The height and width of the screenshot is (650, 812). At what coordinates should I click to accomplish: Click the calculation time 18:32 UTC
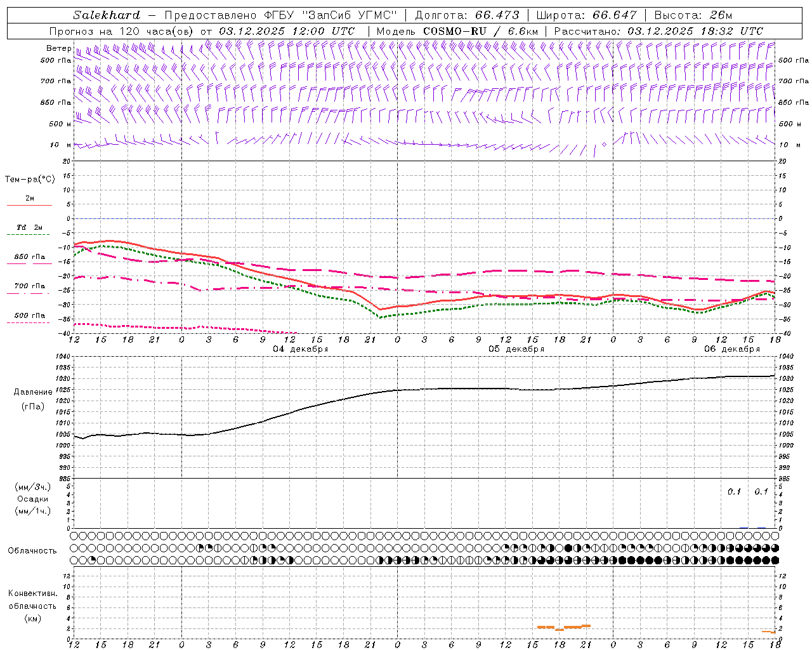coord(733,31)
